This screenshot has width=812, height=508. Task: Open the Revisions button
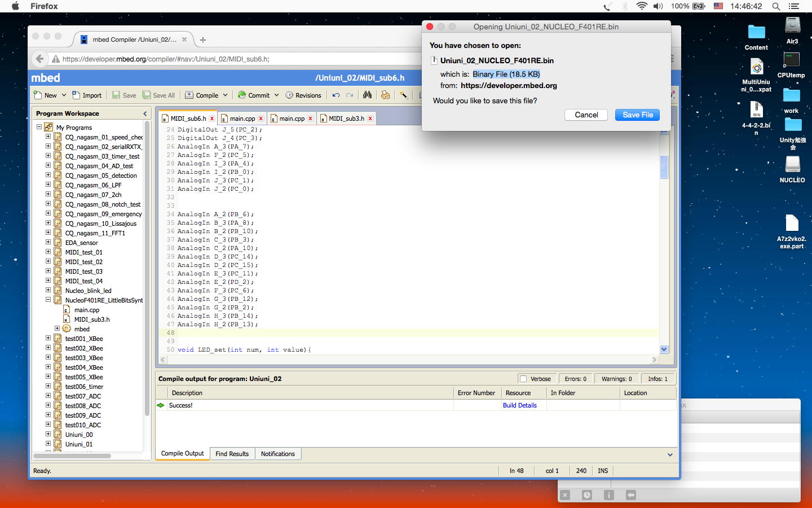click(x=303, y=95)
